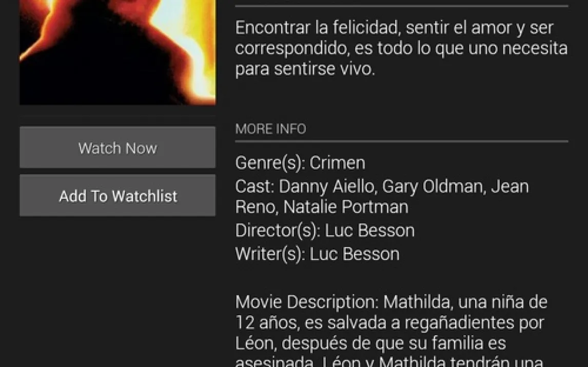588x367 pixels.
Task: Click Luc Besson in Director(s) line
Action: point(369,231)
